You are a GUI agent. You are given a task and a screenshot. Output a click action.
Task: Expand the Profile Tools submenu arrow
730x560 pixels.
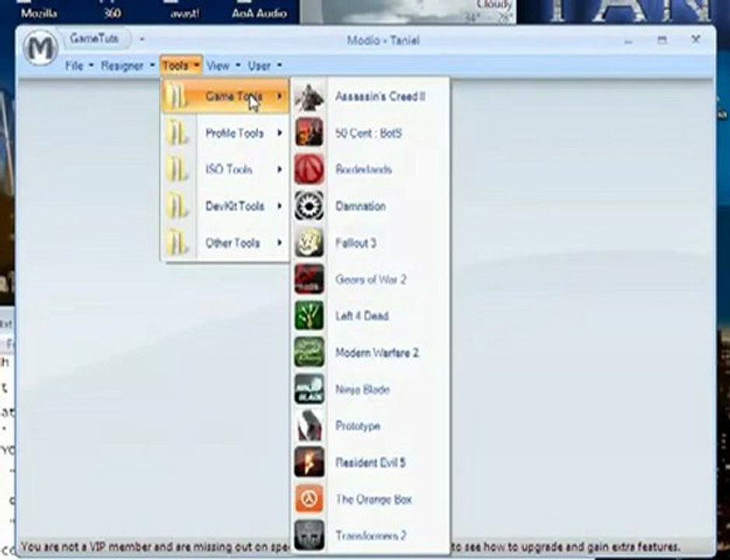(279, 133)
